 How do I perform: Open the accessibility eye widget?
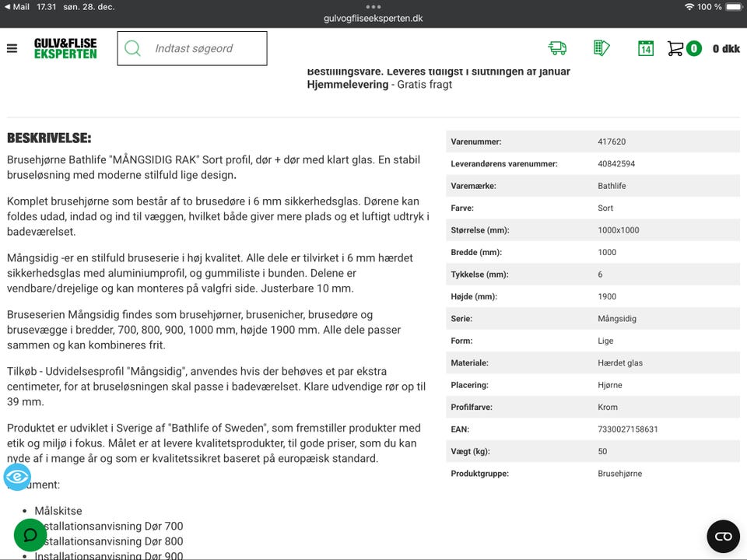click(x=17, y=476)
